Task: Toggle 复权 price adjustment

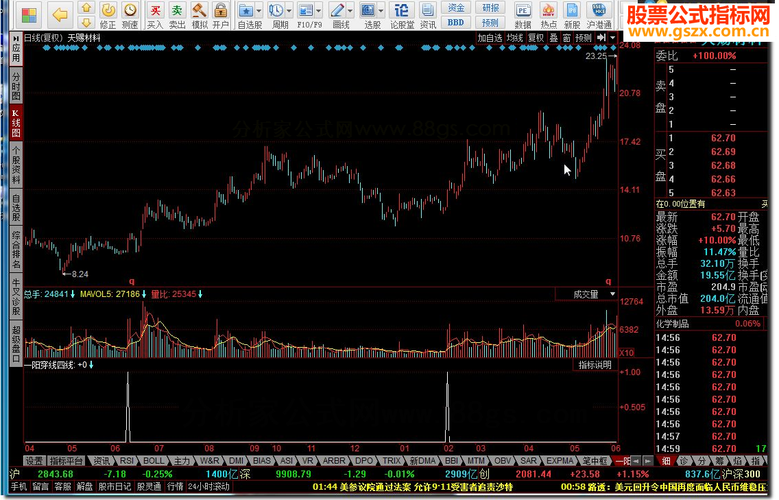Action: [536, 38]
